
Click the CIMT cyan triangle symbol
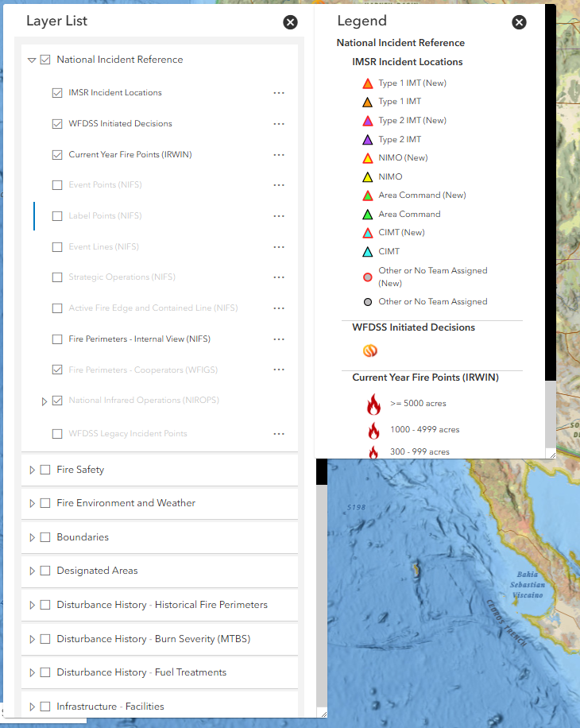[368, 252]
